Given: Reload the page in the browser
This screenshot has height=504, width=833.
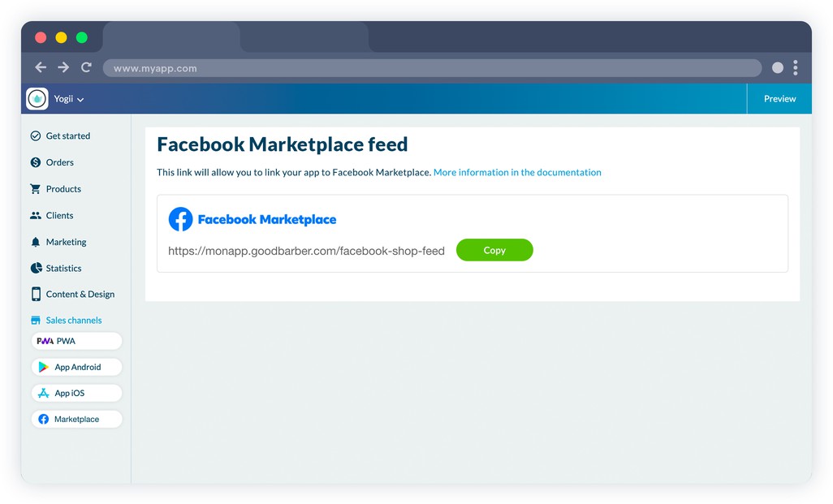Looking at the screenshot, I should pos(86,68).
